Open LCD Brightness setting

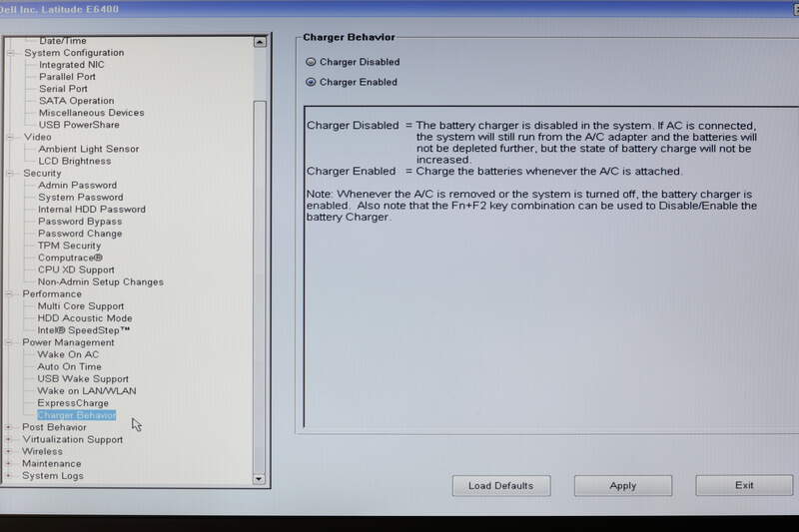click(x=74, y=161)
